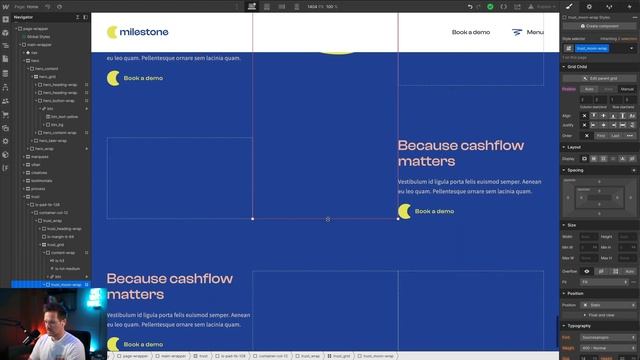Click the Width input field
Viewport: 640px width, 360px height.
(x=589, y=237)
